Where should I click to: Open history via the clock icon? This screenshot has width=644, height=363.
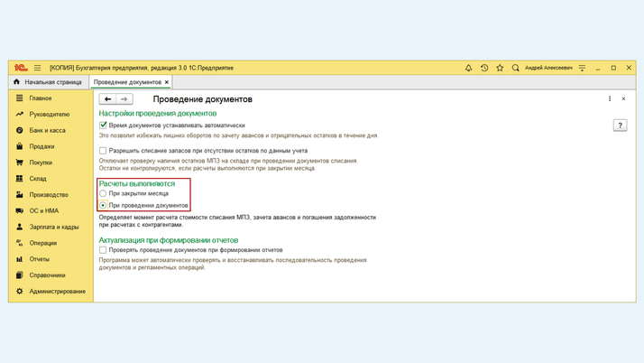coord(484,68)
